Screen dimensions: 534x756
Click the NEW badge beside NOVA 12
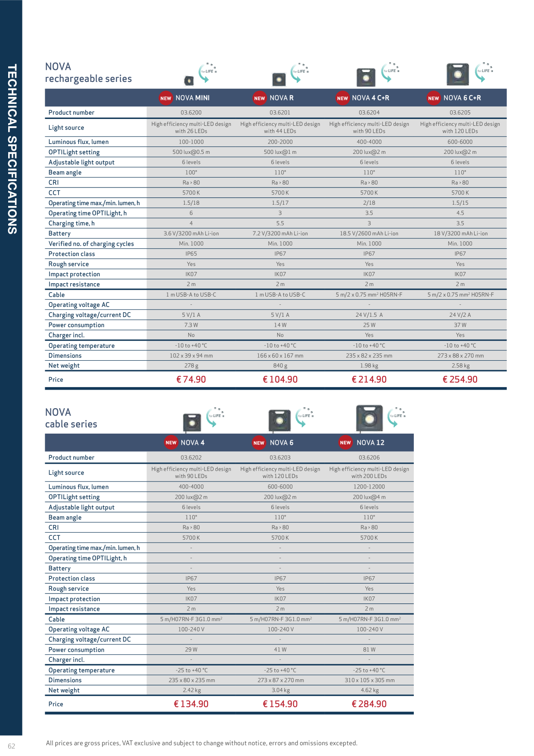click(x=345, y=443)
